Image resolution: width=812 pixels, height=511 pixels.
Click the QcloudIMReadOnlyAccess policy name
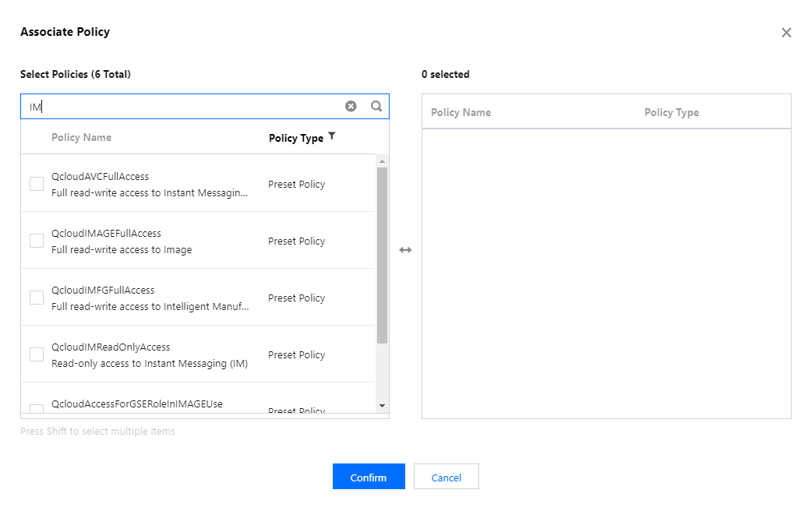[111, 347]
